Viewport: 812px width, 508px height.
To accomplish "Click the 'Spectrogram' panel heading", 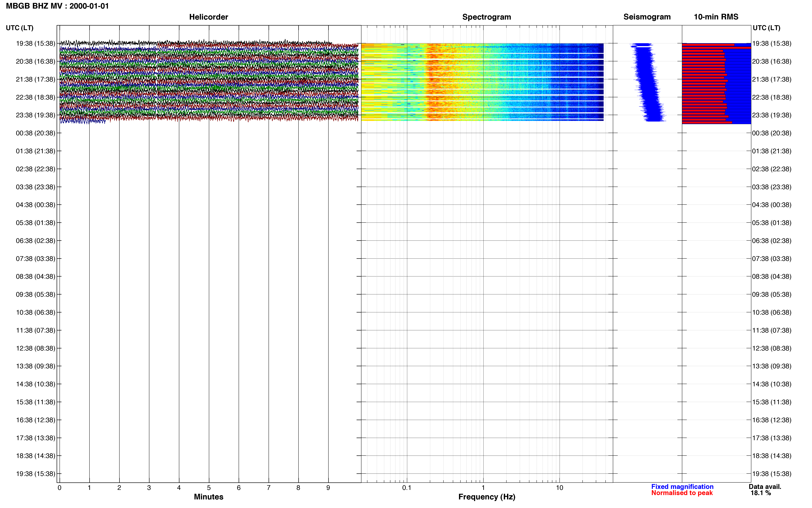I will click(x=487, y=17).
